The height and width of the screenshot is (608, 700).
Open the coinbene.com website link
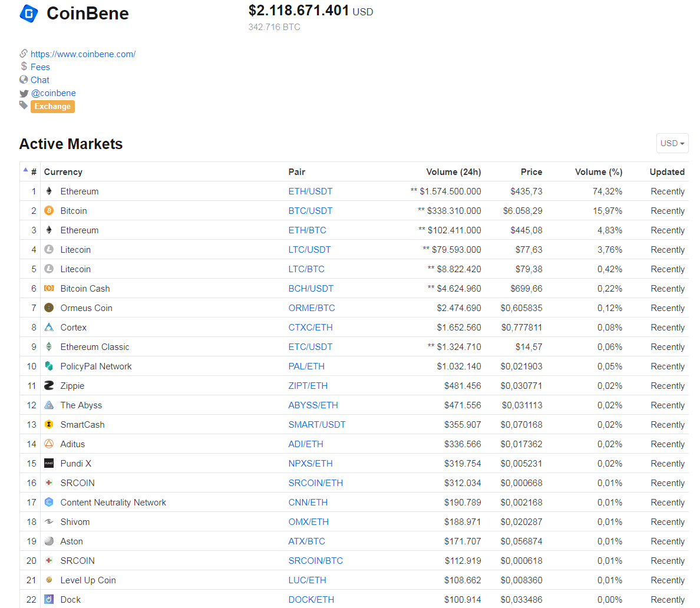(x=83, y=54)
